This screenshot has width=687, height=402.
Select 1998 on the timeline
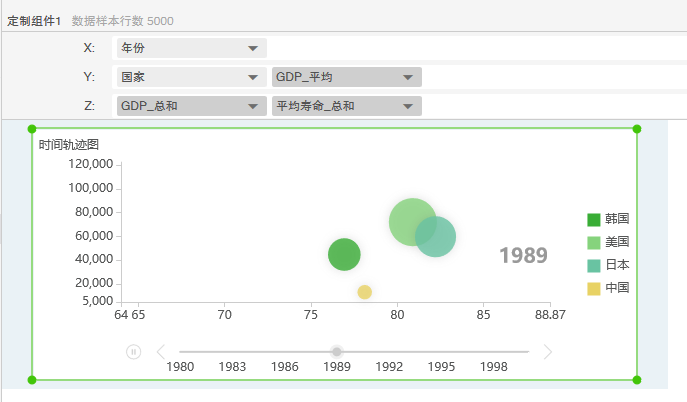point(494,367)
